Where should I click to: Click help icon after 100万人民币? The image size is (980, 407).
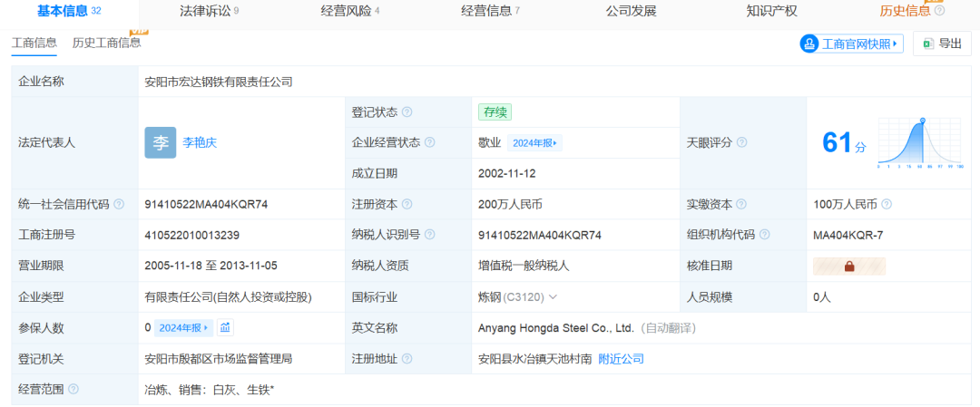pos(887,204)
